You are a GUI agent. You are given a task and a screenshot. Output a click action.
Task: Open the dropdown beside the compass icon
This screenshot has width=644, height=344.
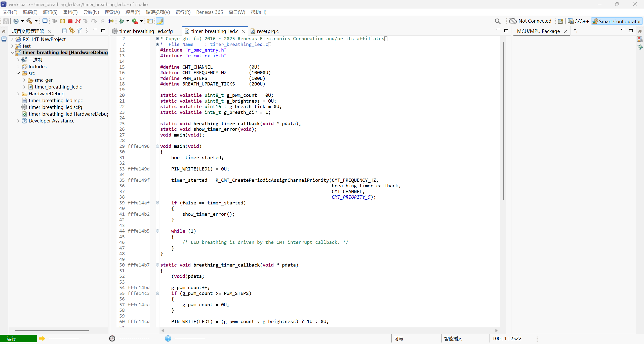pyautogui.click(x=22, y=21)
